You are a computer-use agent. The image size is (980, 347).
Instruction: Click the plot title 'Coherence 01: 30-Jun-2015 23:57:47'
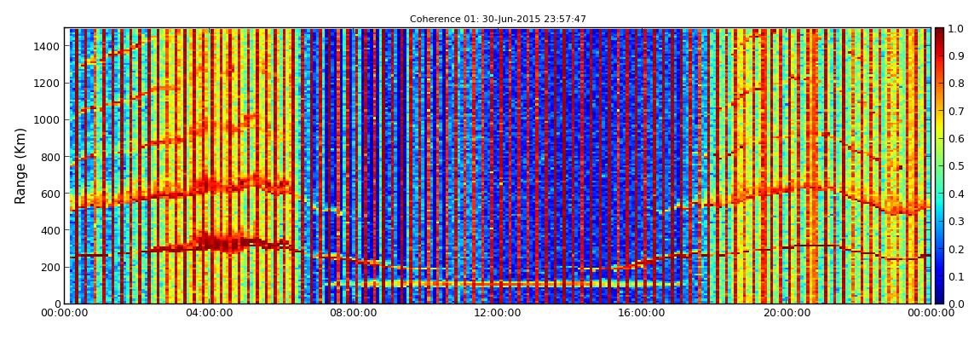498,20
